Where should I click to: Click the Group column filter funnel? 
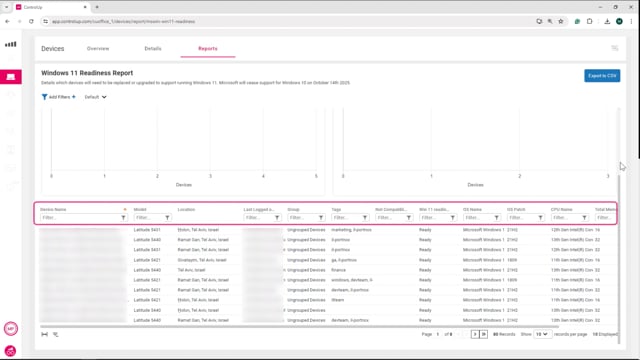[321, 218]
